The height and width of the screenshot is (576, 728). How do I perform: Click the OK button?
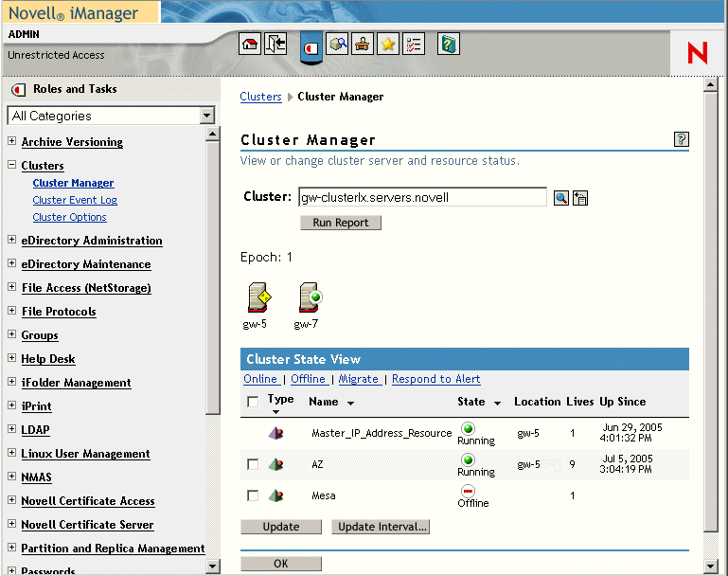tap(281, 564)
